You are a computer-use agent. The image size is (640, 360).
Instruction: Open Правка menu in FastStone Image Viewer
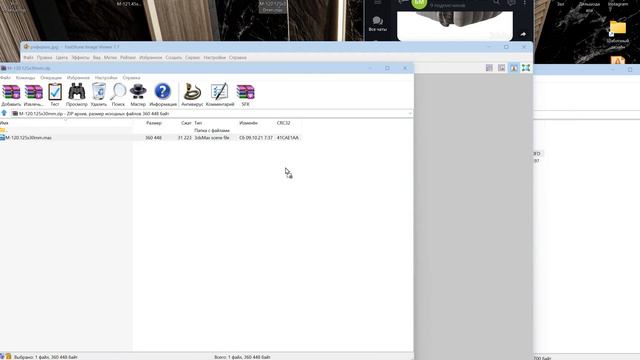(x=44, y=58)
